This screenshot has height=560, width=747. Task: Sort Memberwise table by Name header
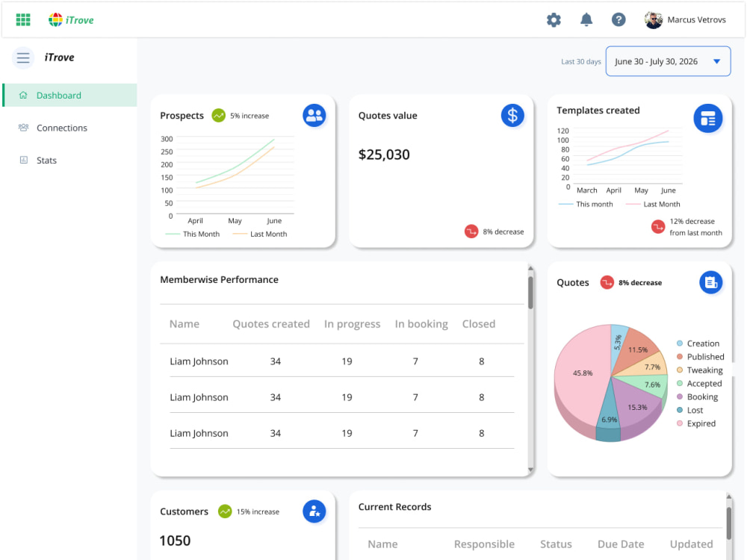point(185,324)
